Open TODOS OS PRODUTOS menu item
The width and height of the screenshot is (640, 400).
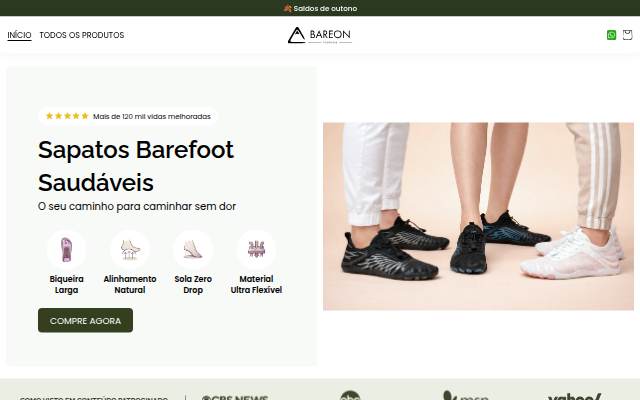click(82, 35)
